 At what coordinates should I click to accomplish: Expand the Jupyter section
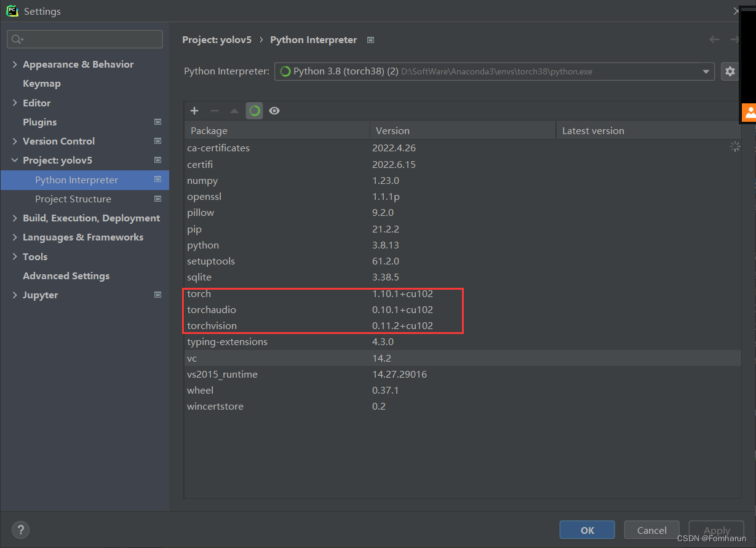point(15,295)
